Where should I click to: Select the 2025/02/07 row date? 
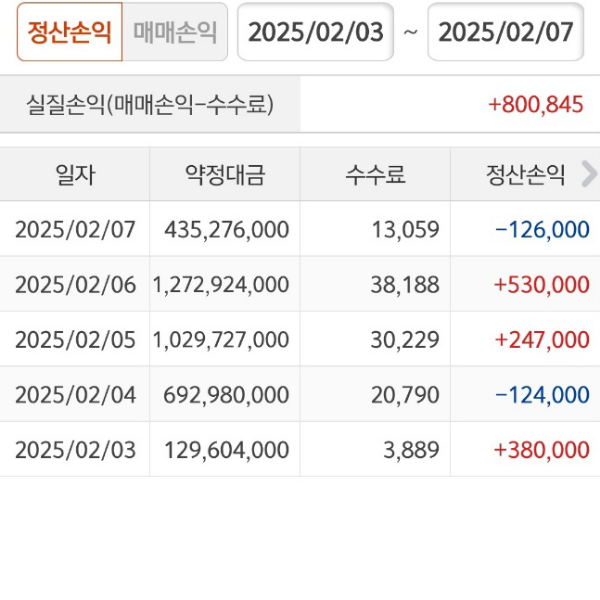pos(75,230)
